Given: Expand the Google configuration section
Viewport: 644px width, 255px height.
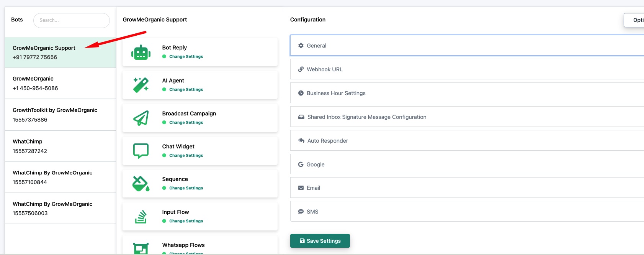Looking at the screenshot, I should point(467,165).
